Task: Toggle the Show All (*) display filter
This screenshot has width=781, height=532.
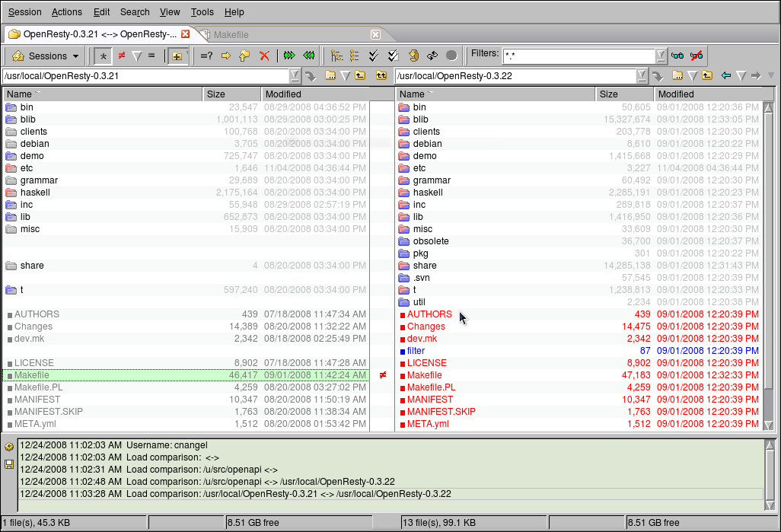Action: [103, 56]
